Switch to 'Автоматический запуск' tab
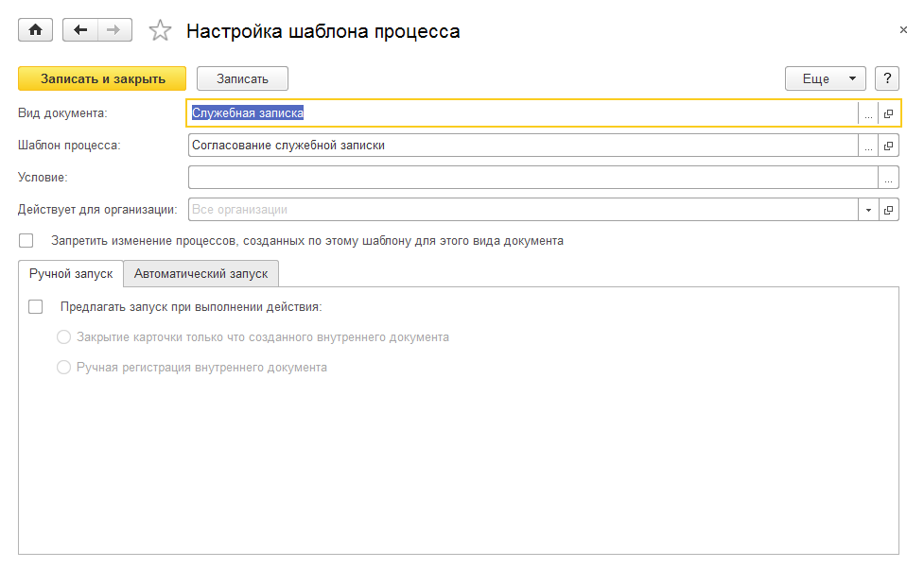The height and width of the screenshot is (568, 924). click(x=200, y=273)
